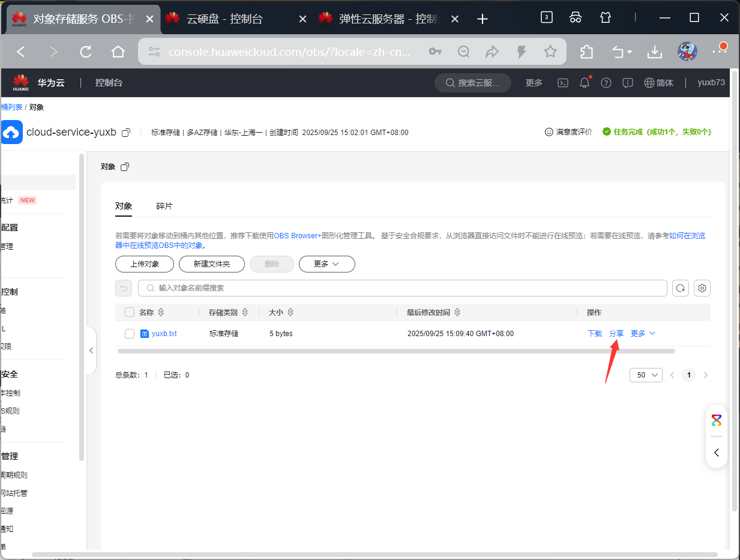Screen dimensions: 740x560
Task: Switch language via 简体 globe
Action: coord(658,83)
